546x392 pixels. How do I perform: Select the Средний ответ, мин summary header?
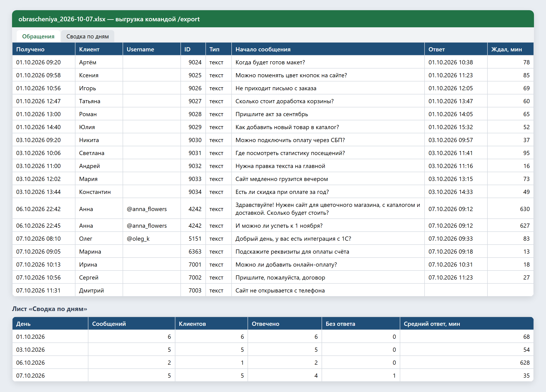pyautogui.click(x=467, y=324)
